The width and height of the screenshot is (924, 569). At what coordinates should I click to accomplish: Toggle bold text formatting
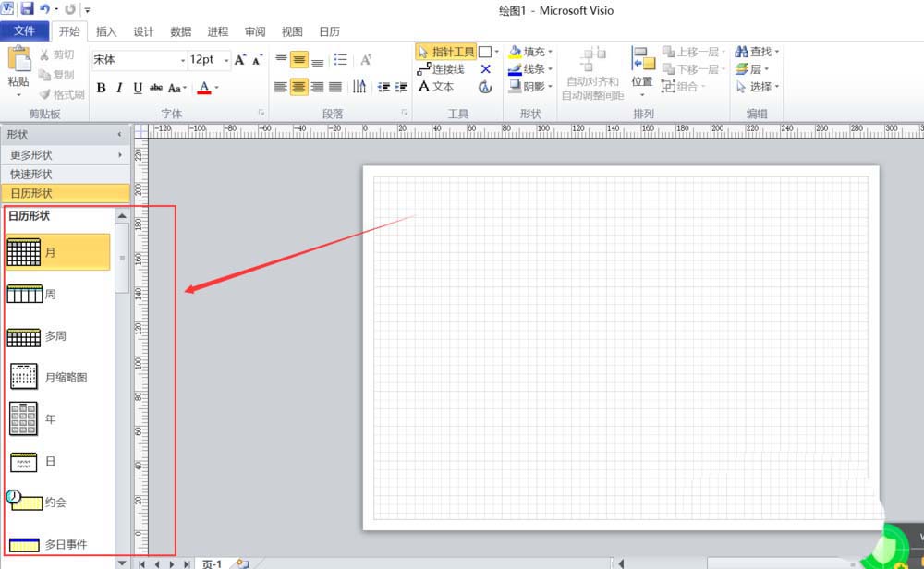(101, 88)
